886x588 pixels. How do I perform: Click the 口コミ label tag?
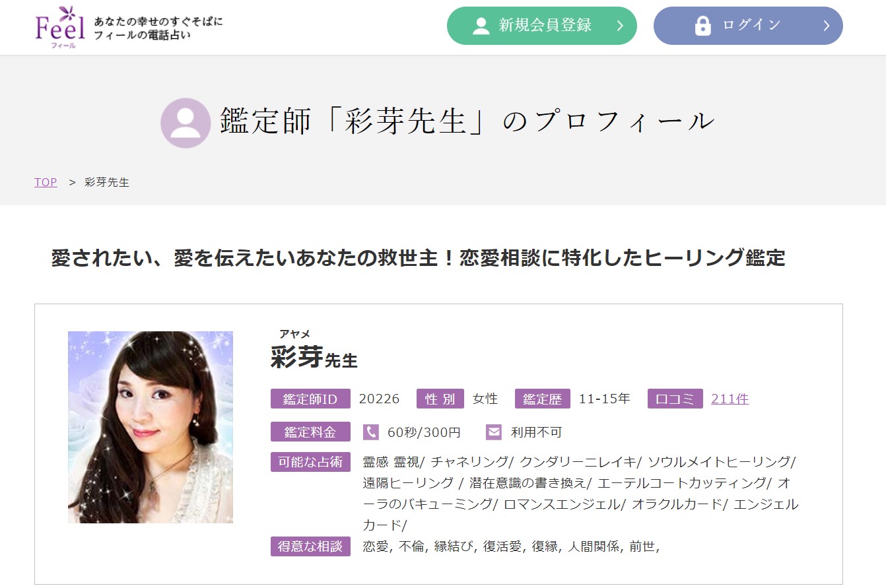675,399
